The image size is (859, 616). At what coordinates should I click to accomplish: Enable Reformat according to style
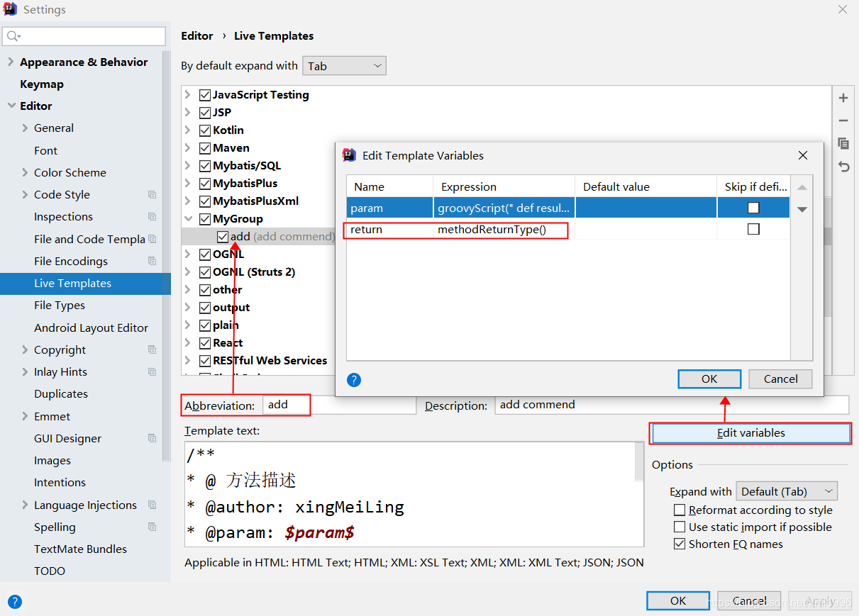pyautogui.click(x=680, y=510)
